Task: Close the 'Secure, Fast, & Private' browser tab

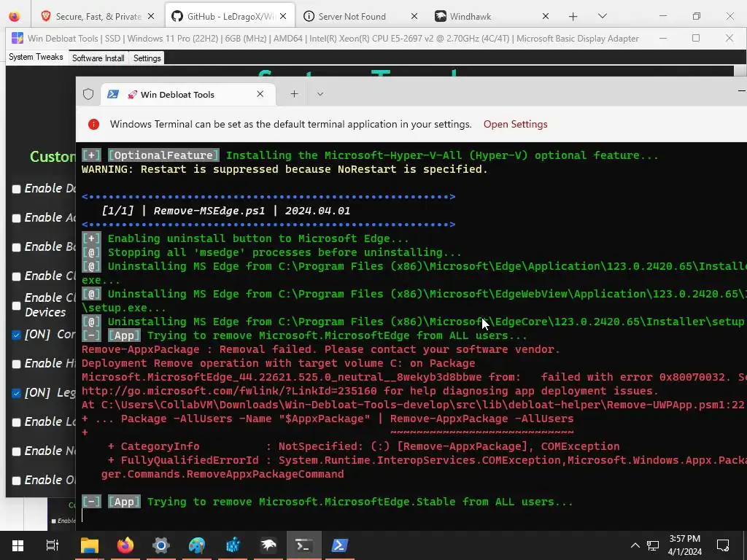Action: [x=151, y=16]
